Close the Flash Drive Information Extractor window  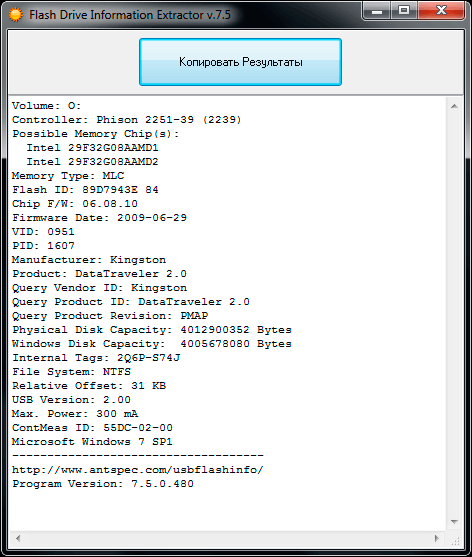tap(441, 11)
